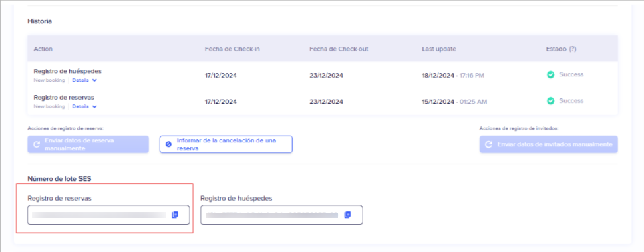Expand Details for Registro de reservas
Viewport: 644px width, 252px height.
(x=85, y=106)
